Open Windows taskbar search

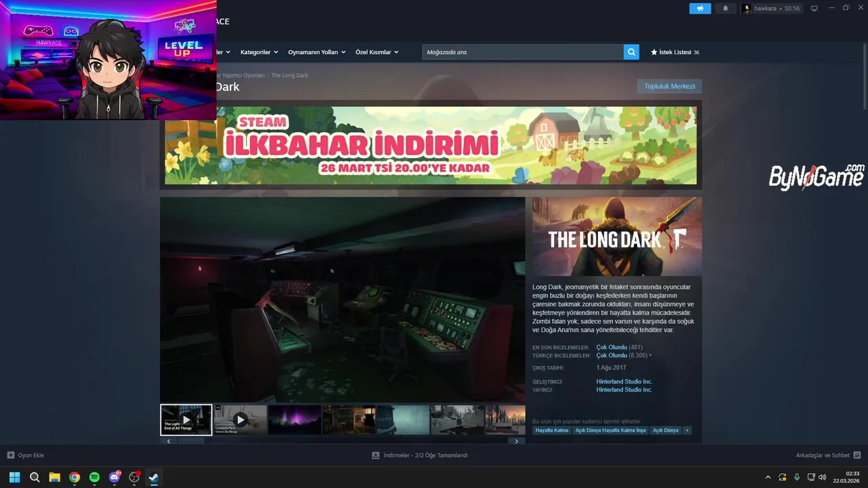tap(35, 477)
